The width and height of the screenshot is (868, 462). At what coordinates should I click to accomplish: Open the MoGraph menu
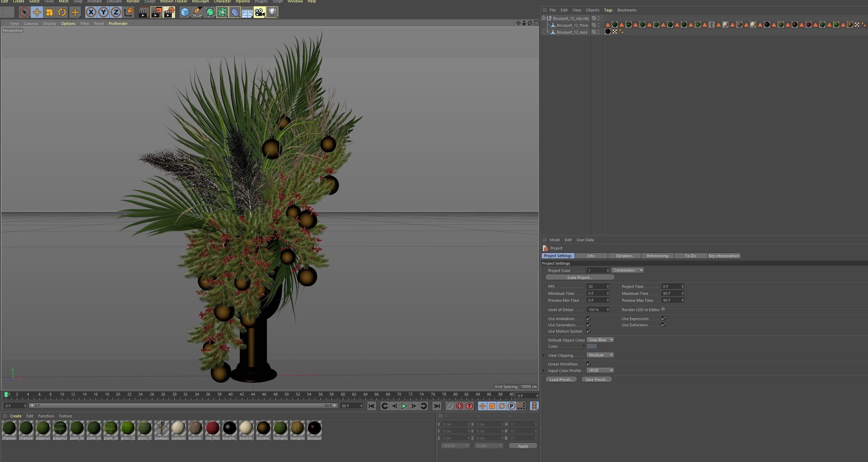click(200, 2)
